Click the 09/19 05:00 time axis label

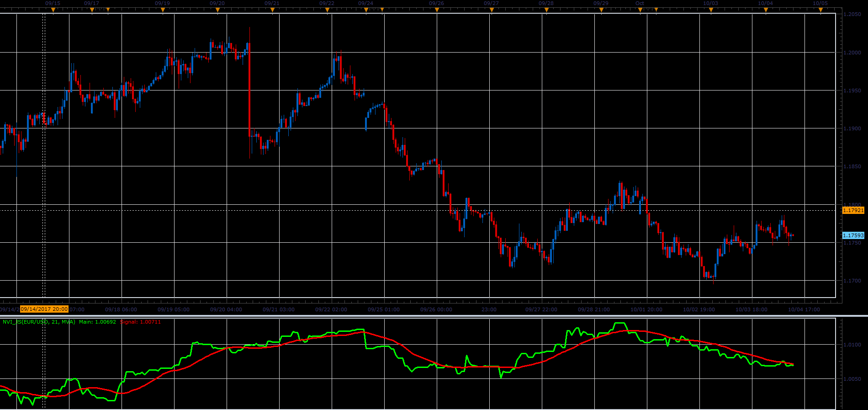click(174, 309)
